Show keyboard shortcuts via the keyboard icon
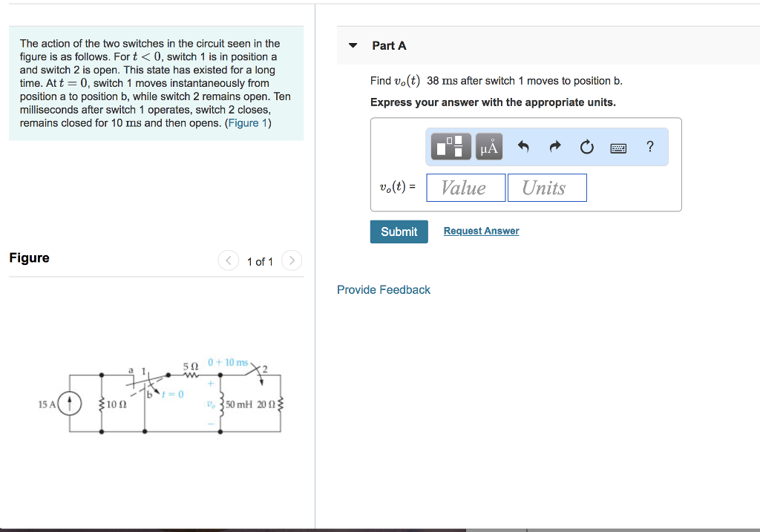The image size is (760, 532). 618,148
